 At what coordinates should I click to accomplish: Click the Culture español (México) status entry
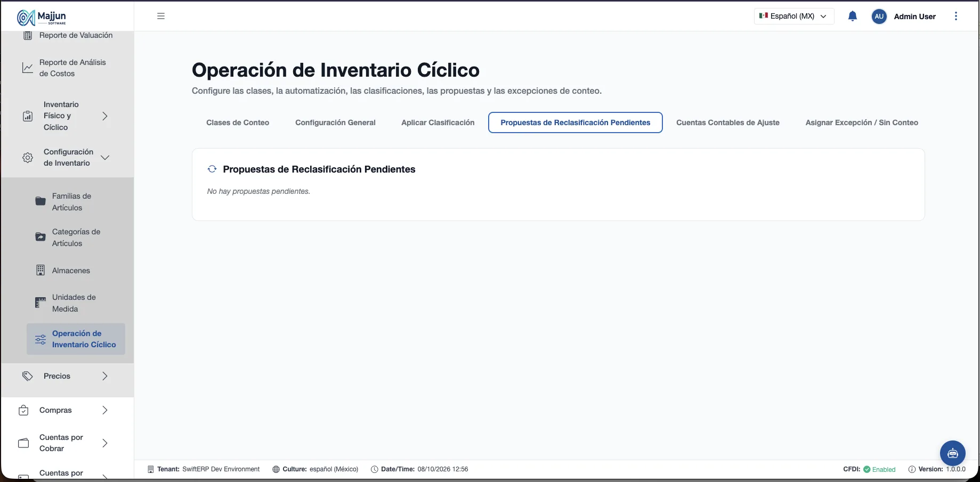tap(315, 469)
